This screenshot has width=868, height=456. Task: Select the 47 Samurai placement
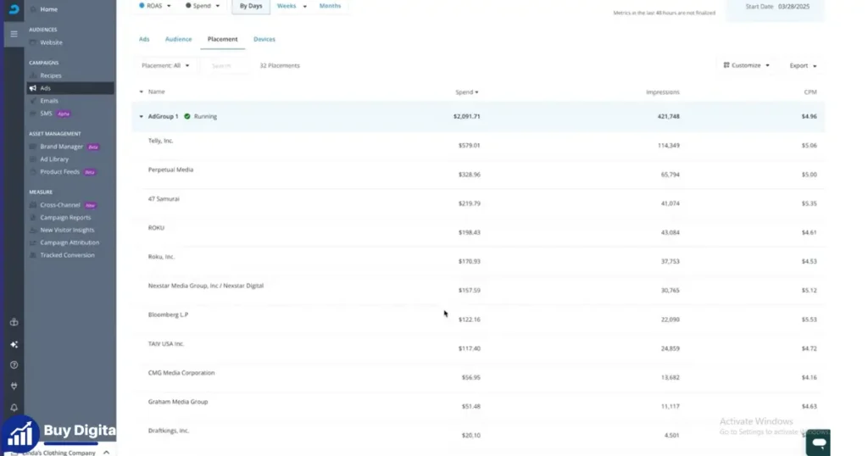(x=164, y=198)
